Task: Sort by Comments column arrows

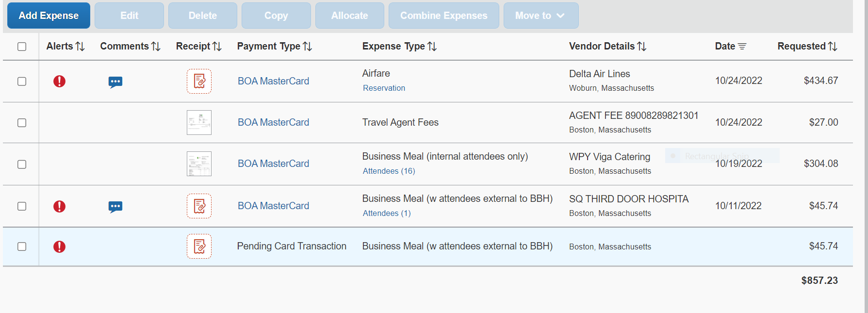Action: pos(156,46)
